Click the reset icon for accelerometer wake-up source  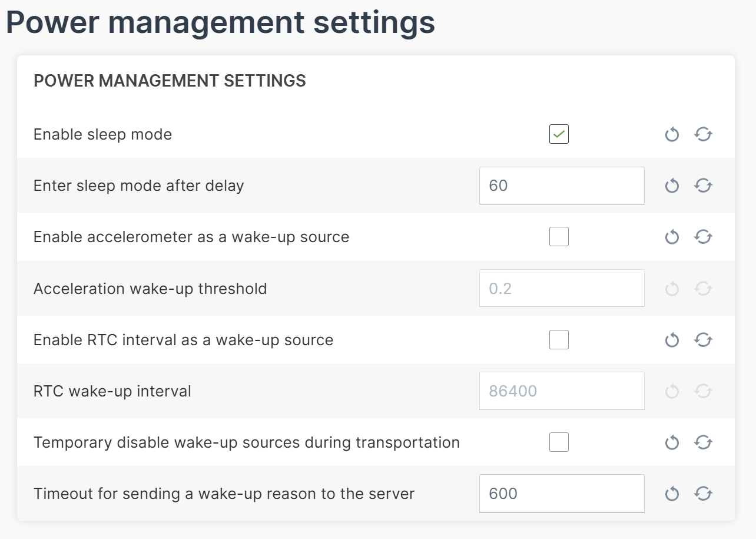click(x=672, y=236)
